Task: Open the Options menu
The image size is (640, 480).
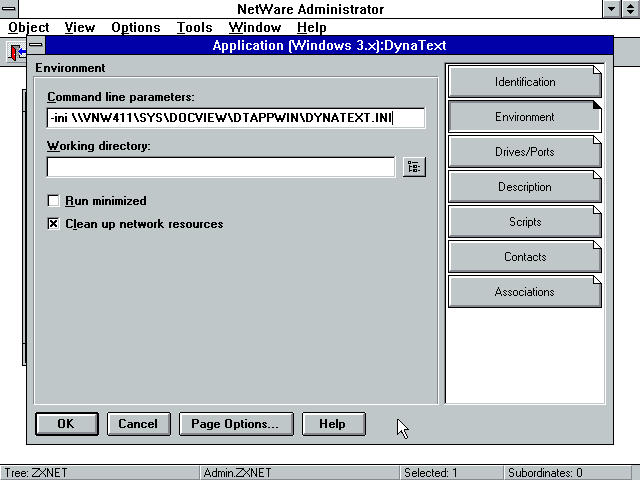Action: (x=136, y=27)
